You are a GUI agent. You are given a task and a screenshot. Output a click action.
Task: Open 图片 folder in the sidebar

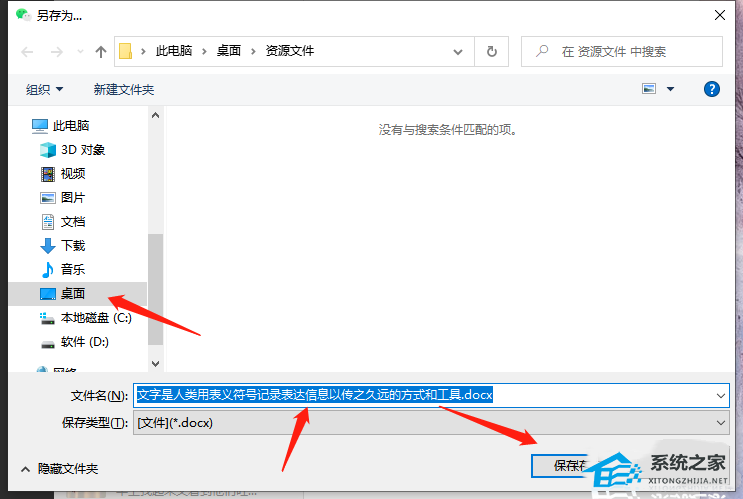pyautogui.click(x=73, y=198)
